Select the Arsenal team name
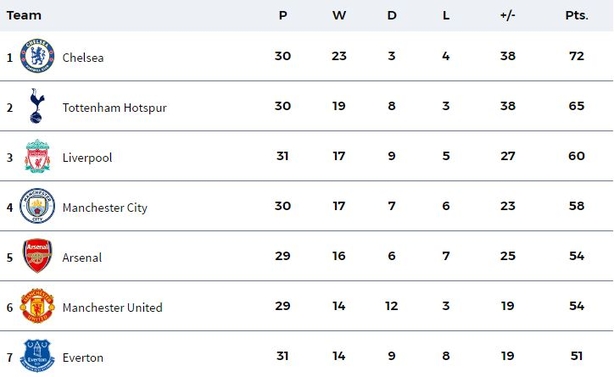The image size is (614, 377). coord(82,258)
